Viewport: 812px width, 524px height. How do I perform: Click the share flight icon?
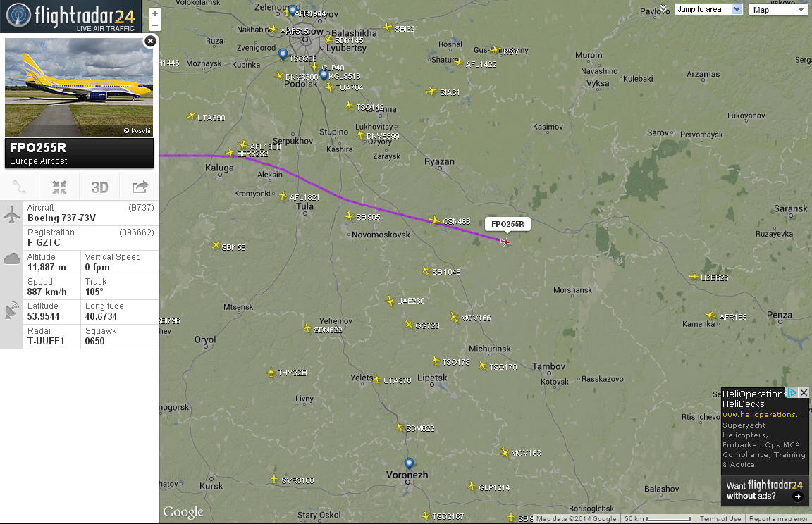click(x=140, y=187)
